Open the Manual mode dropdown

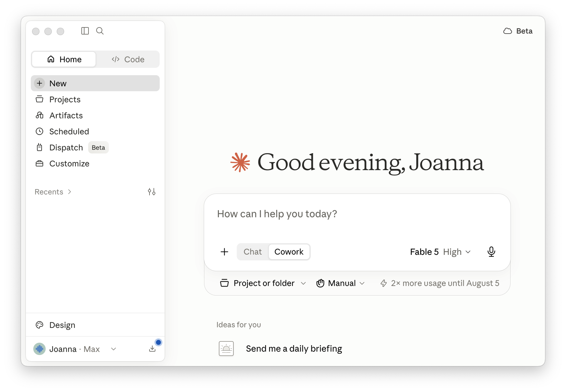click(x=340, y=283)
